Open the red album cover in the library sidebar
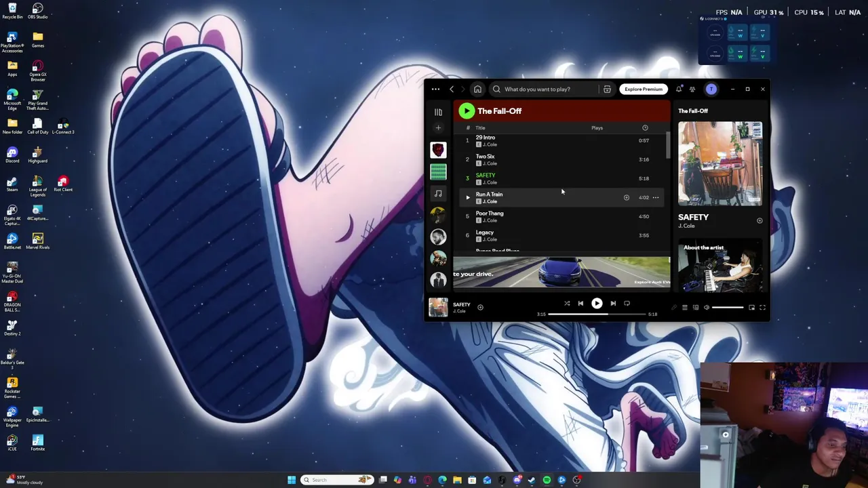Viewport: 868px width, 488px height. coord(438,150)
